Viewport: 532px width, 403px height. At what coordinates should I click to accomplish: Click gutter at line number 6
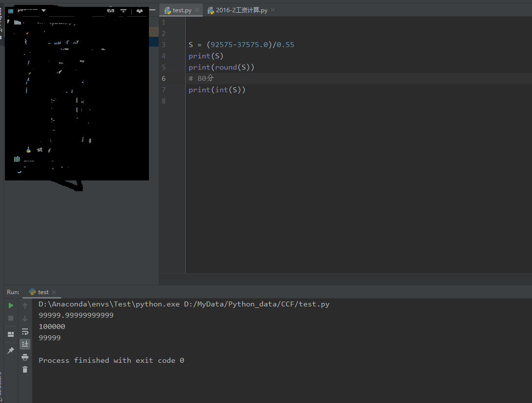coord(164,78)
